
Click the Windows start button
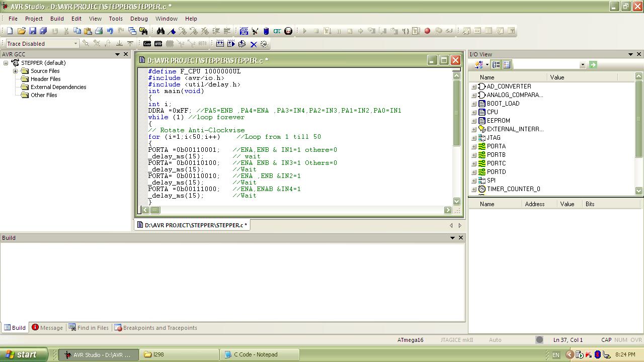pyautogui.click(x=24, y=354)
